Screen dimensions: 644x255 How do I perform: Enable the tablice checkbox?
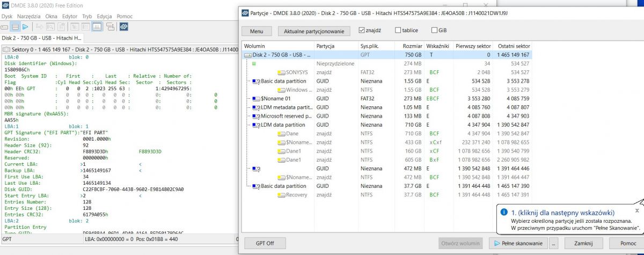click(x=398, y=31)
